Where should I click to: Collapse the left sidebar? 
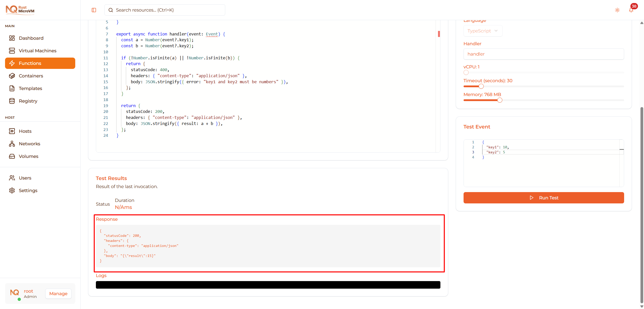[x=94, y=10]
